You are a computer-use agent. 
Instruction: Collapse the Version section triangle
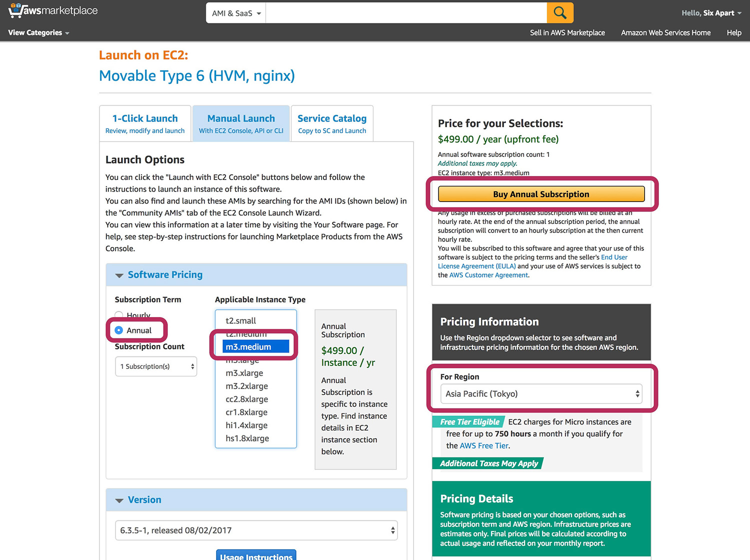119,500
